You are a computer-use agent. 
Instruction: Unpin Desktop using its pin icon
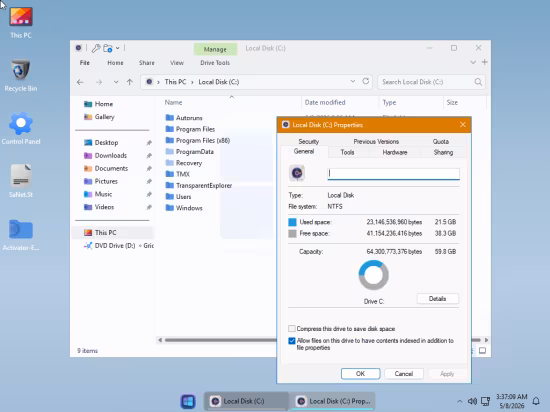coord(149,143)
